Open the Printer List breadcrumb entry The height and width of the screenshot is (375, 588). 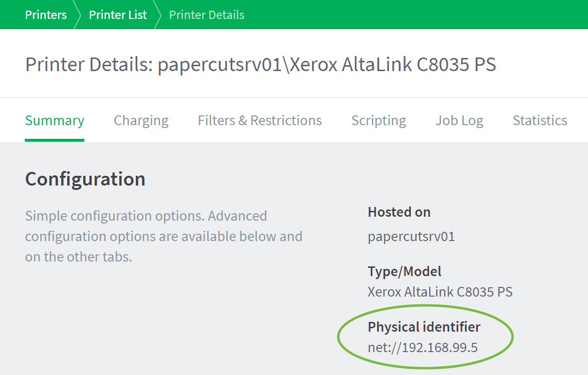click(x=117, y=15)
